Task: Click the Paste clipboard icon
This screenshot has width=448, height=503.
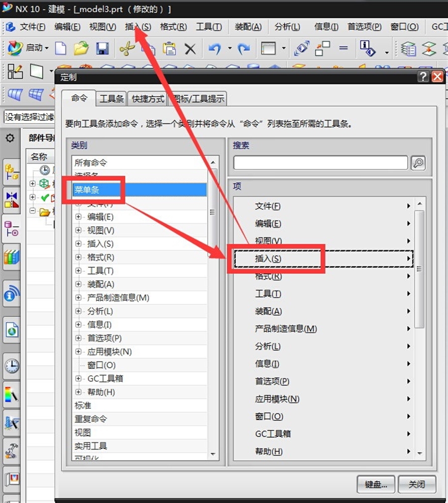Action: 169,49
